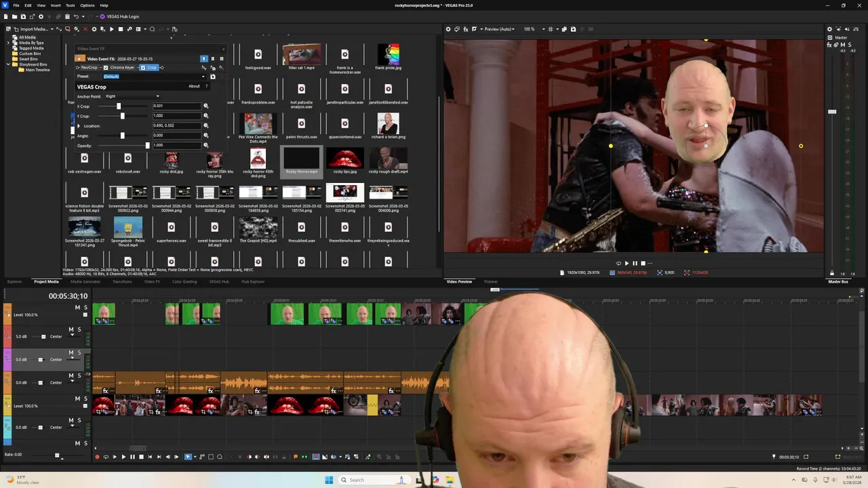Start media preview in Project Media toolbar
Screen dimensions: 868x488
pos(111,29)
